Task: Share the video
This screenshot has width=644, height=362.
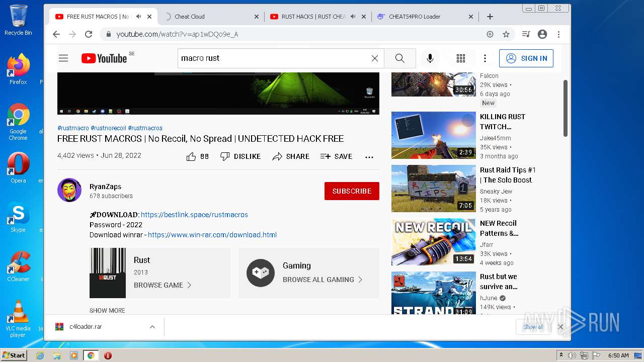Action: click(291, 156)
